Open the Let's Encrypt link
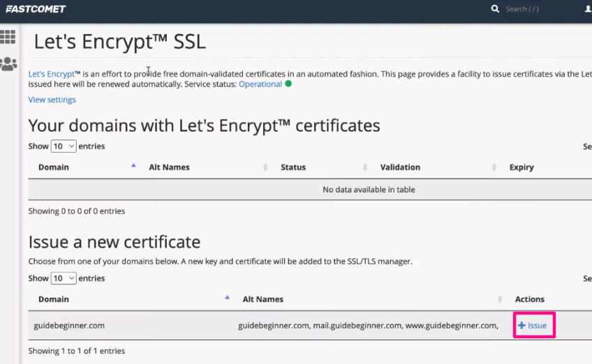The height and width of the screenshot is (364, 592). [x=52, y=74]
